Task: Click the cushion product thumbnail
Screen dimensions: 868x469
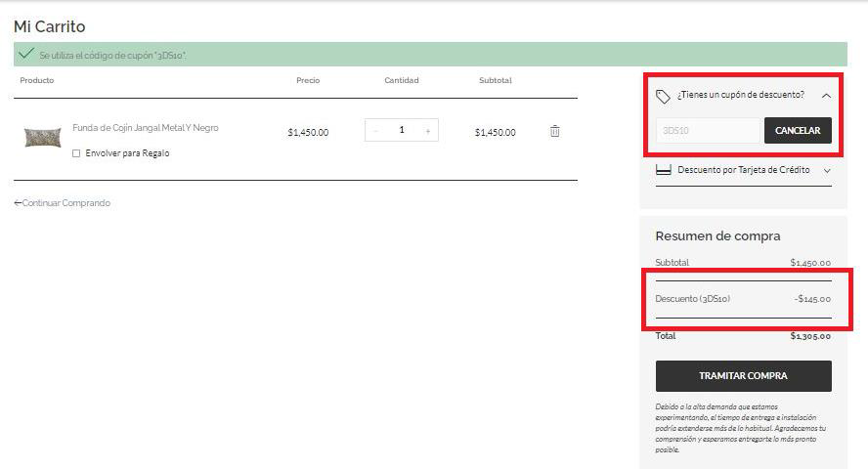Action: pos(42,137)
